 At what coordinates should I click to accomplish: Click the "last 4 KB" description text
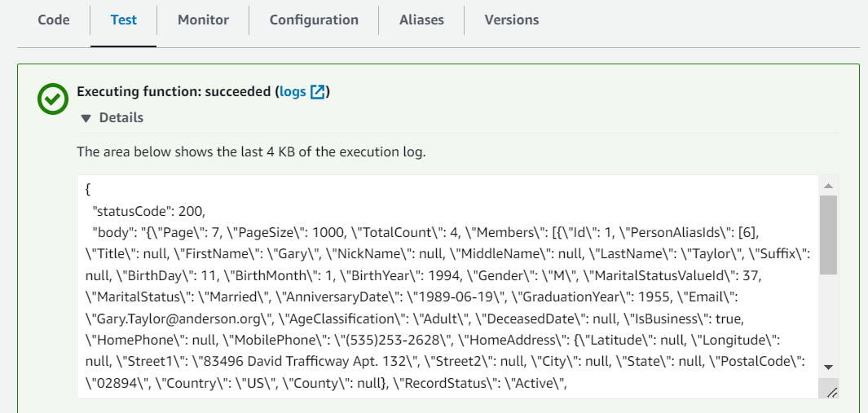[251, 152]
